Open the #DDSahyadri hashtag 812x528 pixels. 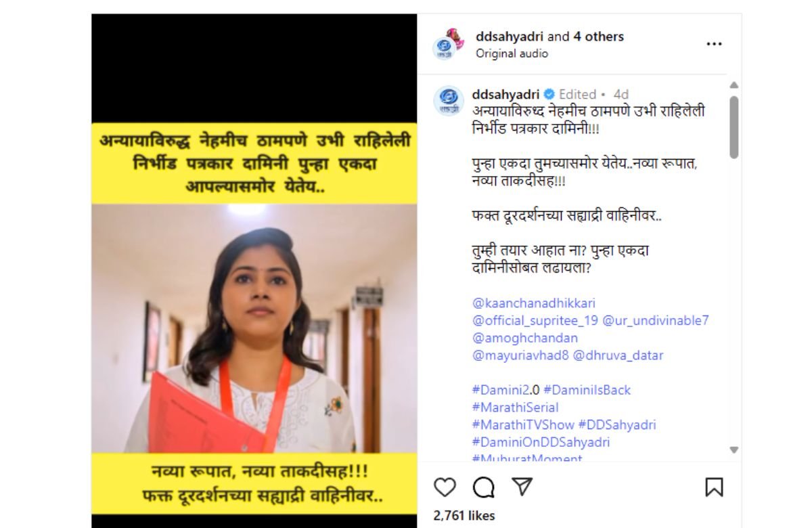coord(617,425)
